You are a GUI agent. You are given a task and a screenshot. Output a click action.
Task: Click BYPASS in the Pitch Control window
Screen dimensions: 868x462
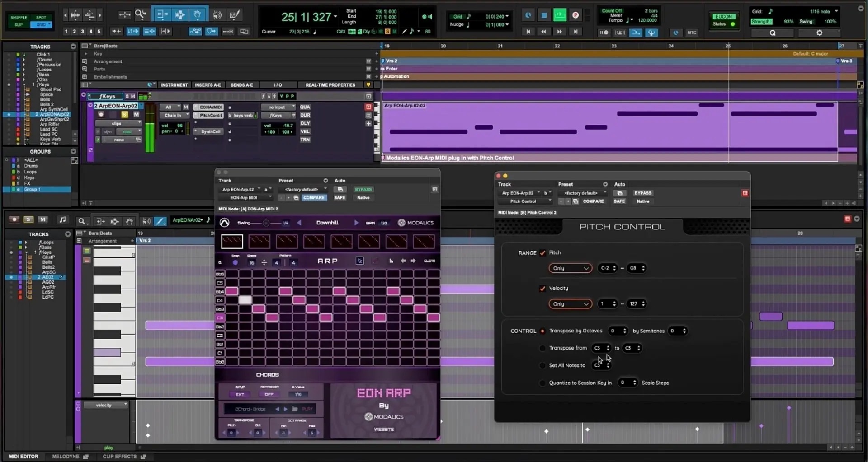click(x=642, y=193)
